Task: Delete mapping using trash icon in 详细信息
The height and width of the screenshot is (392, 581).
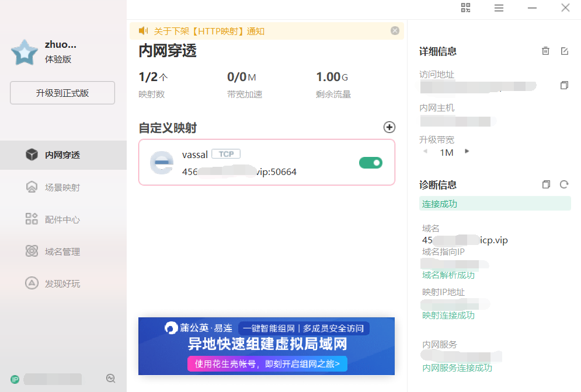Action: (545, 51)
